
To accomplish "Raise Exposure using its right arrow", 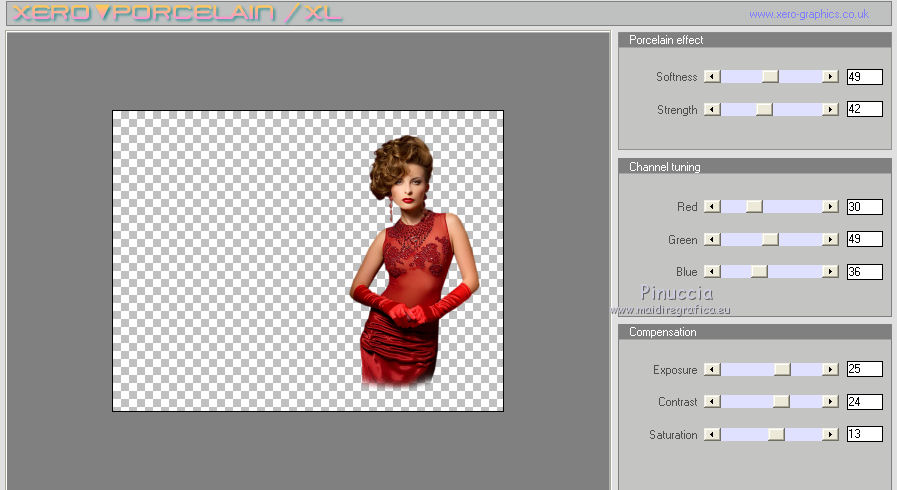I will click(x=830, y=369).
